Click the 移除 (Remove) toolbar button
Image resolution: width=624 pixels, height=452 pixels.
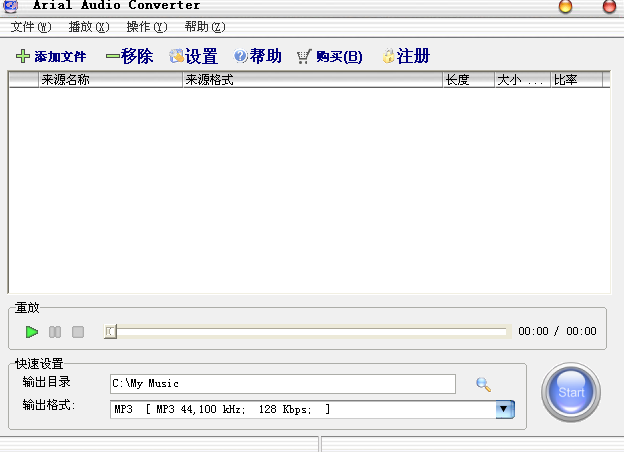tap(129, 56)
